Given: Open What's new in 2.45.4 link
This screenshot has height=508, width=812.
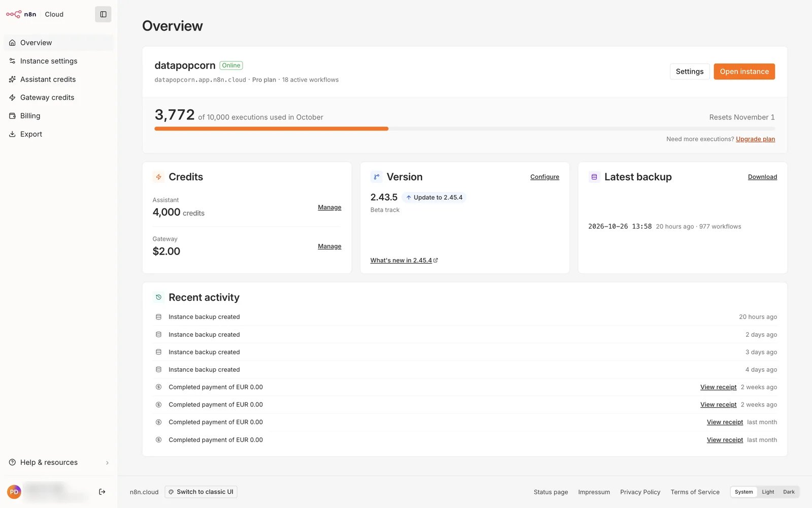Looking at the screenshot, I should [x=404, y=260].
